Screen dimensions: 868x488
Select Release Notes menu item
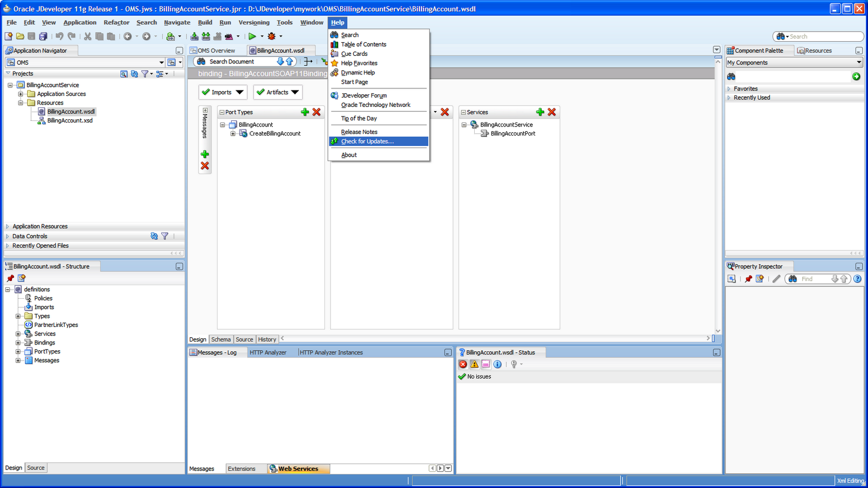[x=379, y=132]
